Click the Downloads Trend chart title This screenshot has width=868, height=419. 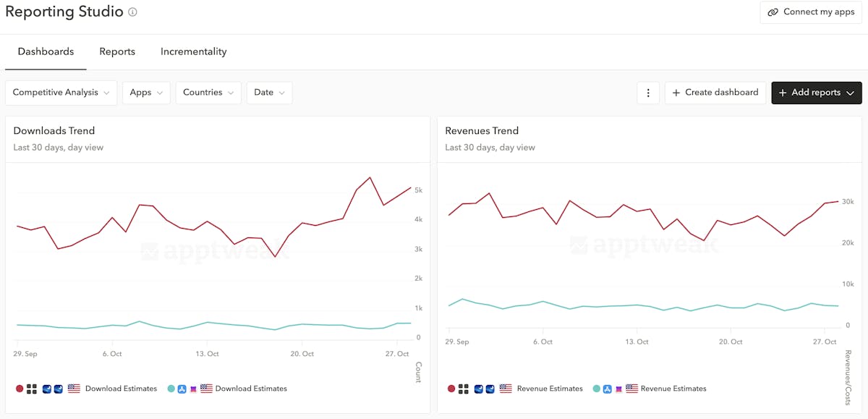pyautogui.click(x=54, y=131)
